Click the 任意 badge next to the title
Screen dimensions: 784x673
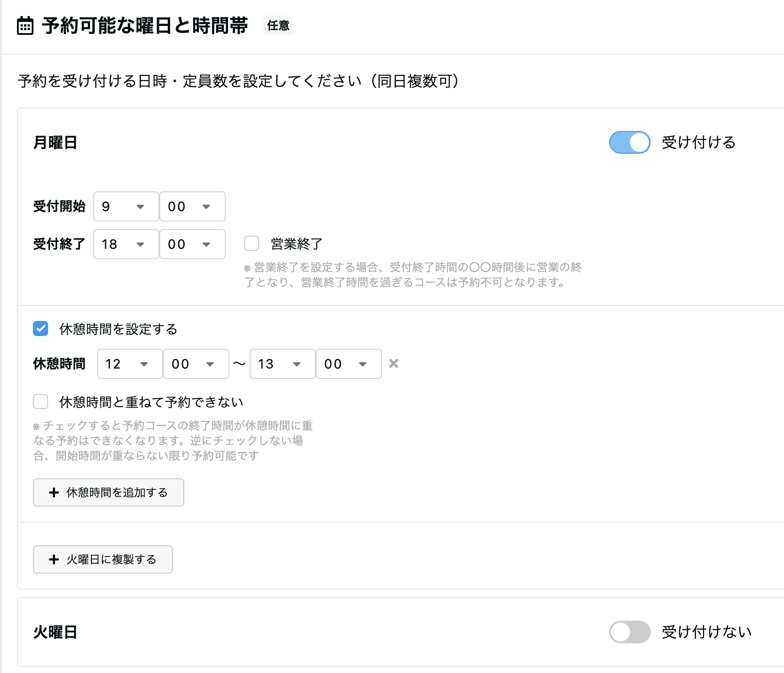[278, 26]
